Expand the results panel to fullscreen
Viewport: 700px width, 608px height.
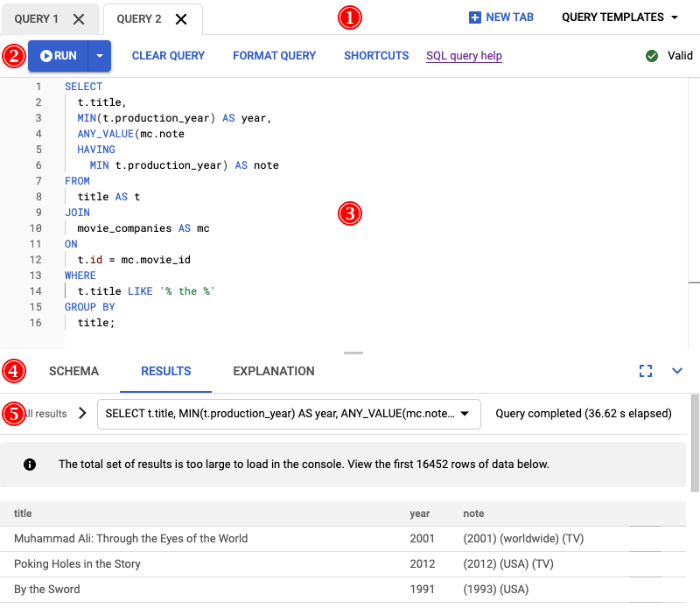point(646,371)
